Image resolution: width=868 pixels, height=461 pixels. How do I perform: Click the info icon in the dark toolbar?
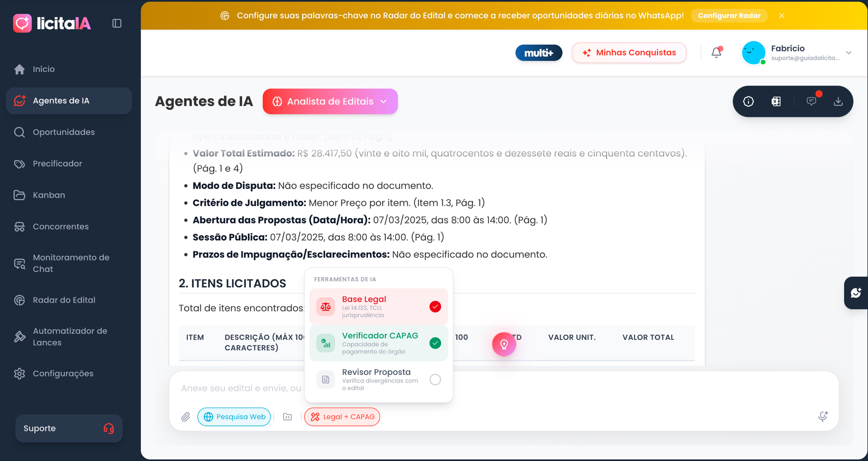click(x=748, y=101)
